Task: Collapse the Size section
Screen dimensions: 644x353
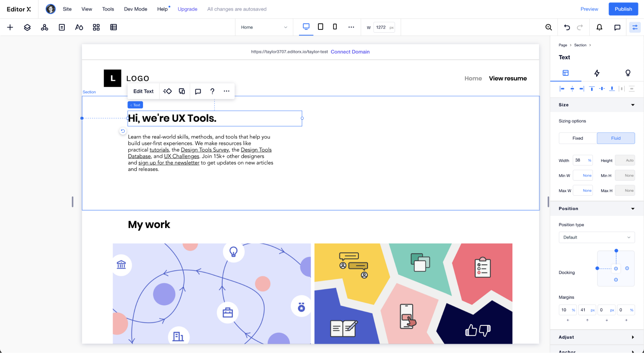Action: tap(633, 105)
